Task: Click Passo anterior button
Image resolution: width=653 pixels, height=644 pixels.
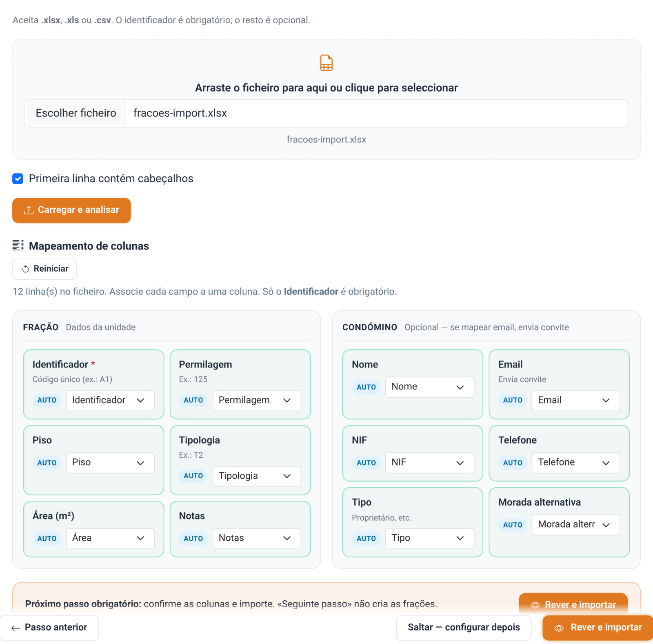Action: click(x=49, y=628)
